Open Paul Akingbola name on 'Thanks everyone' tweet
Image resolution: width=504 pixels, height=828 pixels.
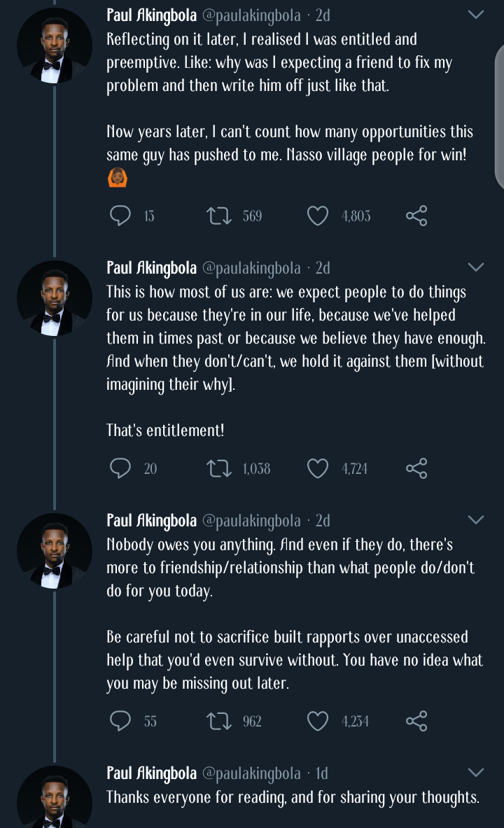click(151, 773)
